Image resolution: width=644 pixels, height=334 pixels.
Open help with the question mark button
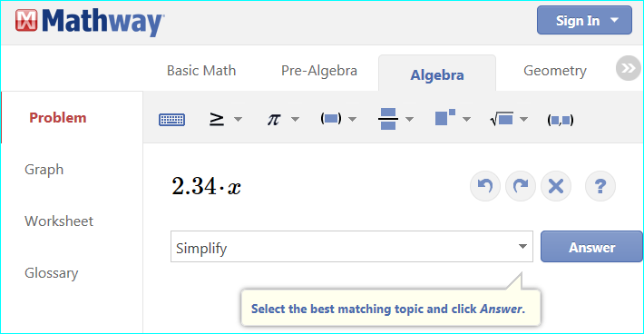coord(600,186)
